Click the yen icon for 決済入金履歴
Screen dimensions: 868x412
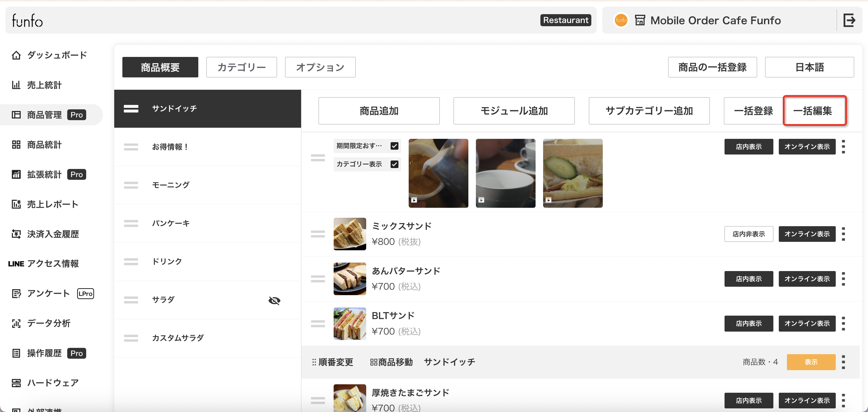coord(16,234)
